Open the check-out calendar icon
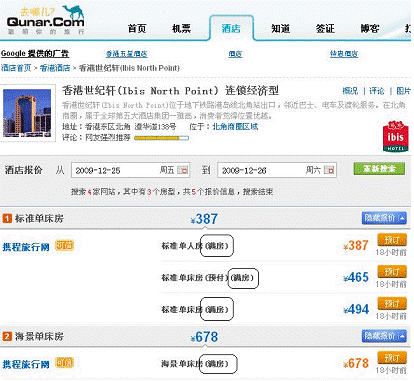This screenshot has width=414, height=381. (329, 170)
